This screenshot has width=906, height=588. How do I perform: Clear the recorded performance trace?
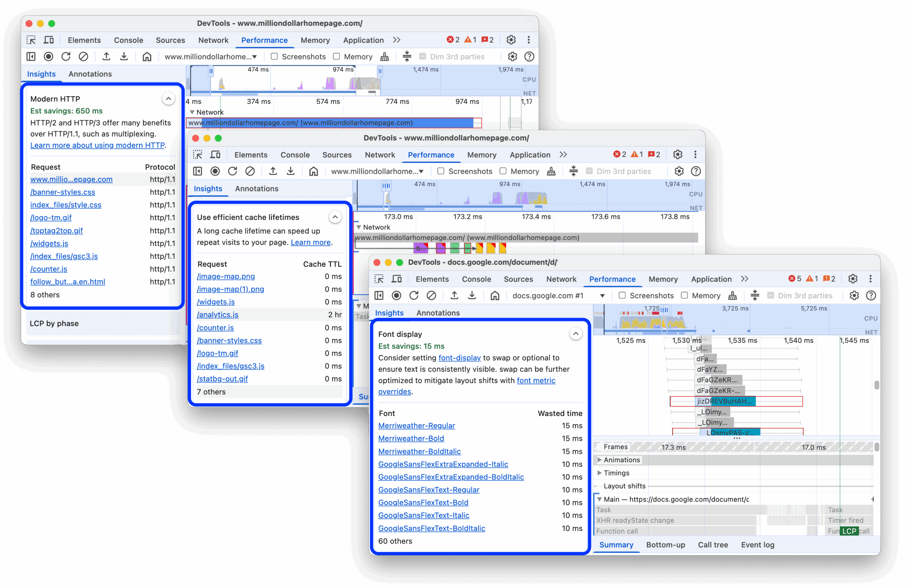coord(84,56)
